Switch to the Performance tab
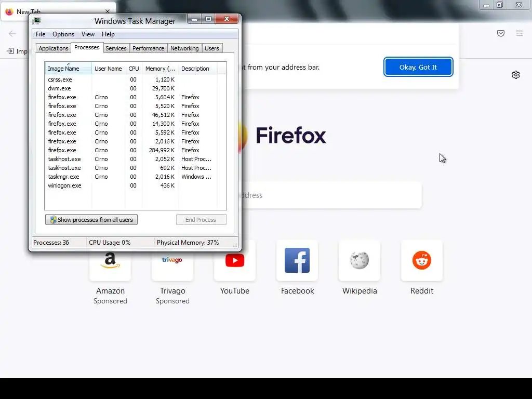Viewport: 532px width, 399px height. coord(148,48)
